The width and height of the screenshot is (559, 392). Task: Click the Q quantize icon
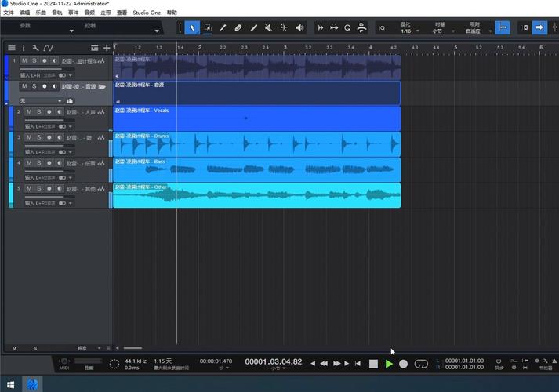pyautogui.click(x=347, y=27)
